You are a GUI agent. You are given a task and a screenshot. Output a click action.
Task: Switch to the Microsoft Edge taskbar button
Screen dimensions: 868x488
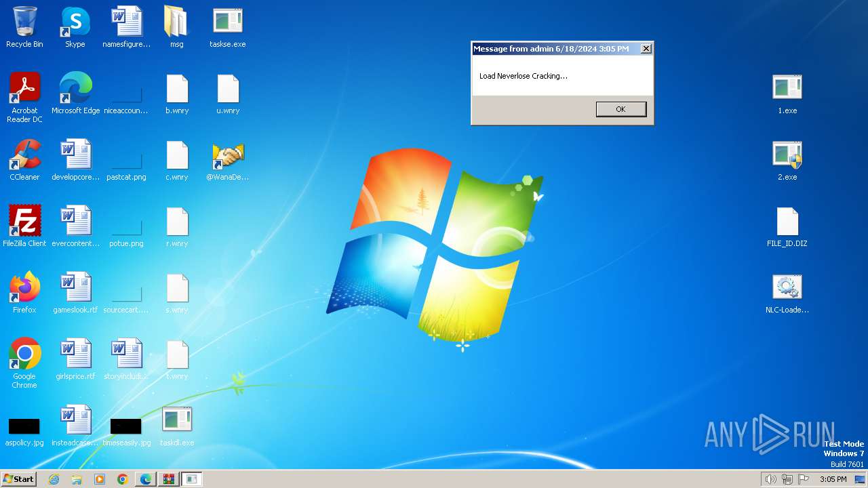(x=146, y=479)
